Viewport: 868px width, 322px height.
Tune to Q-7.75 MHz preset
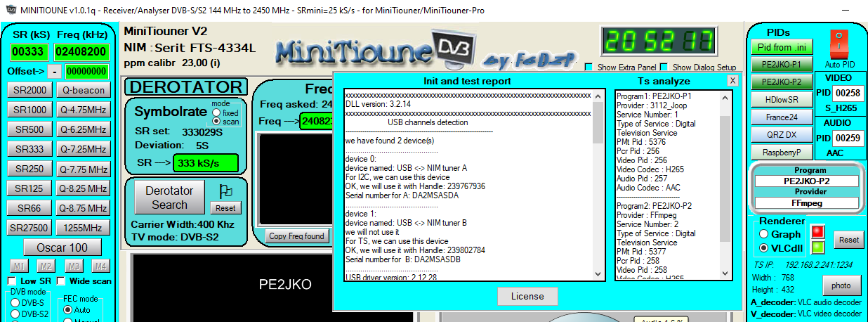84,169
